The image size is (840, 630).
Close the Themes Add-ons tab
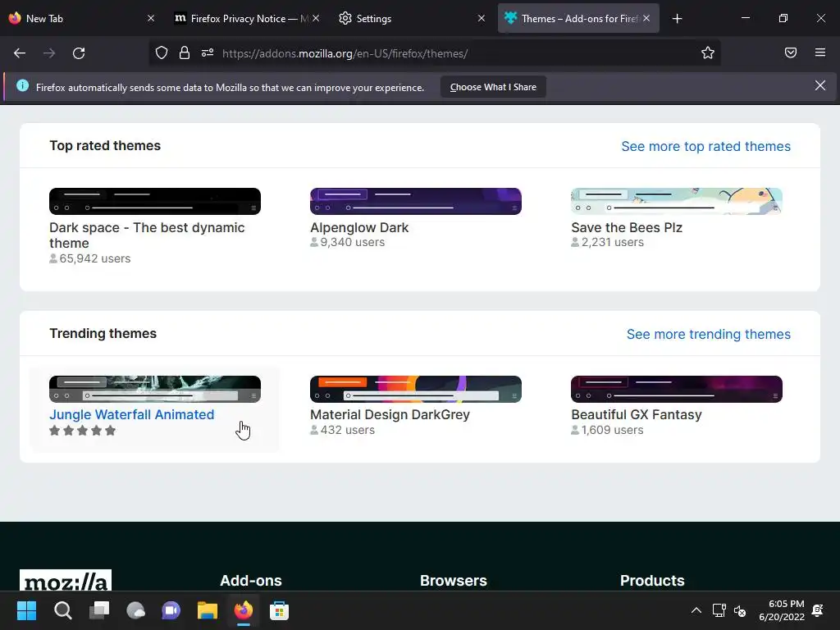[646, 18]
